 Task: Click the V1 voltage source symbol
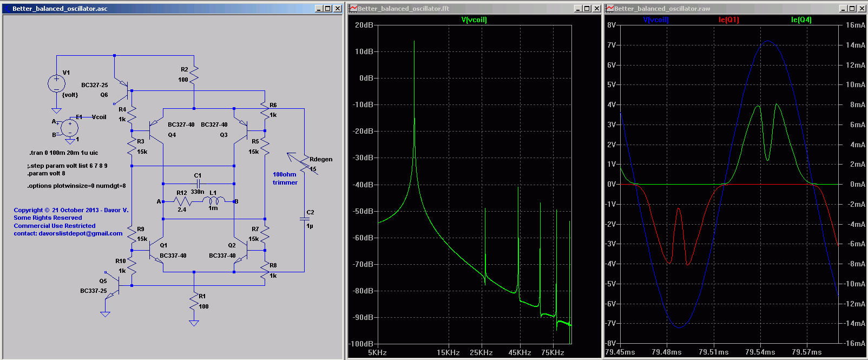(56, 83)
